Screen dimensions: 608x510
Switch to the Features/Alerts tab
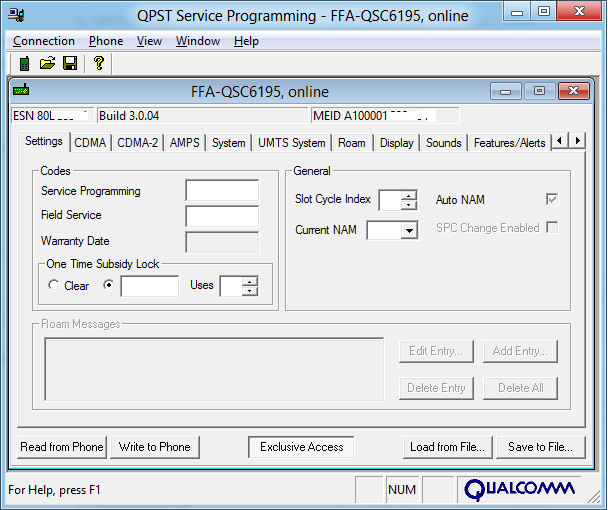click(510, 143)
